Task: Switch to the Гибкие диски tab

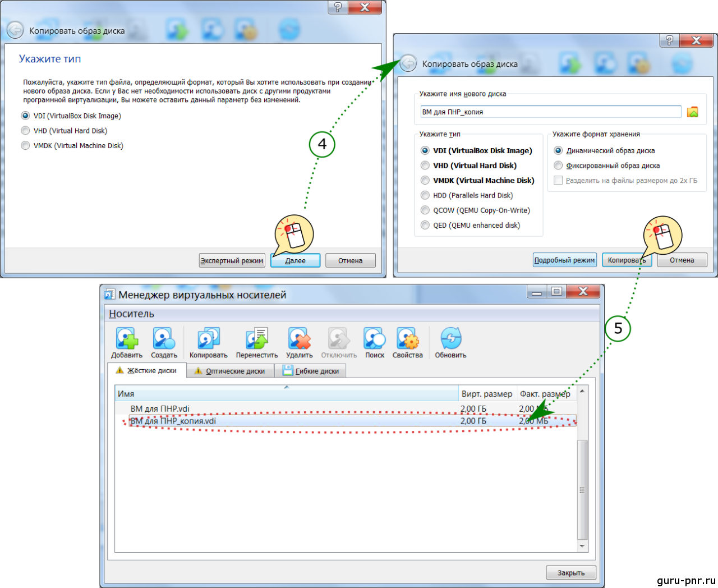Action: pos(311,371)
